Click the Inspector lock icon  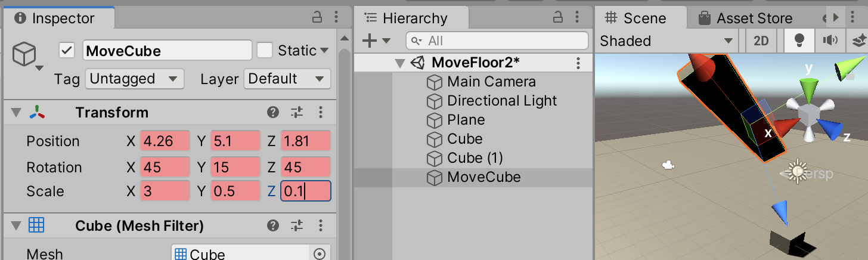coord(317,17)
